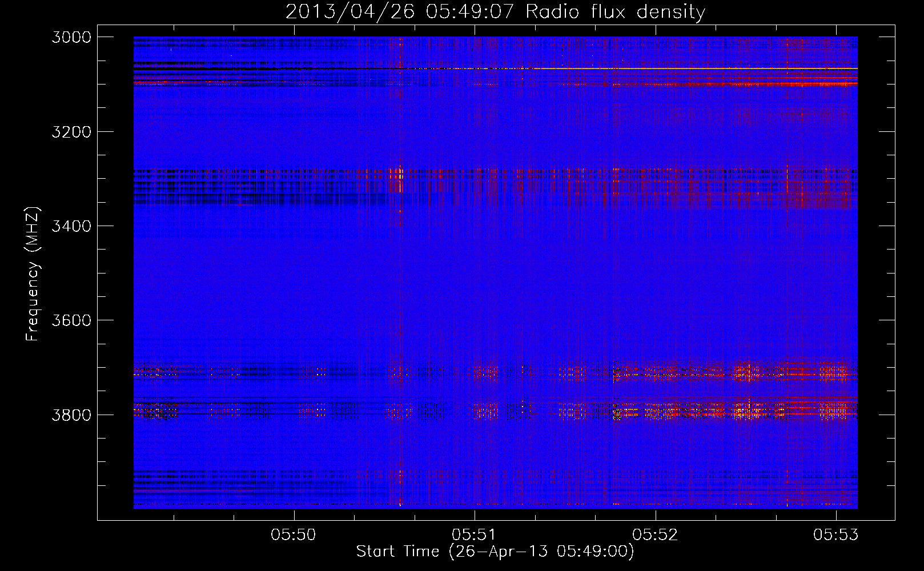The image size is (924, 571).
Task: Select the "Frequency (MHZ)" y-axis label
Action: tap(33, 274)
